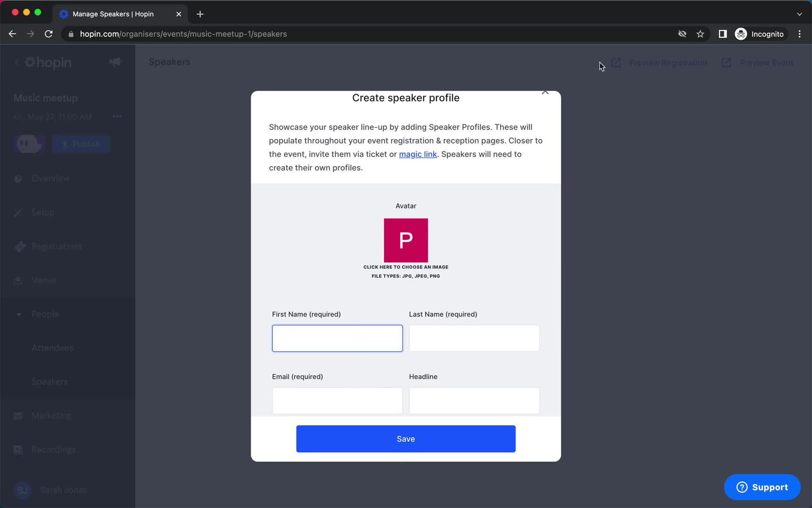Click the site lock icon
The image size is (812, 508).
(71, 34)
